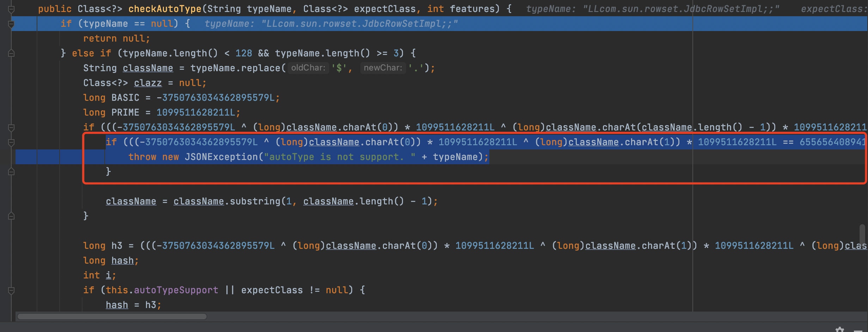This screenshot has width=868, height=332.
Task: Click the 'int i;' declaration
Action: [x=100, y=275]
